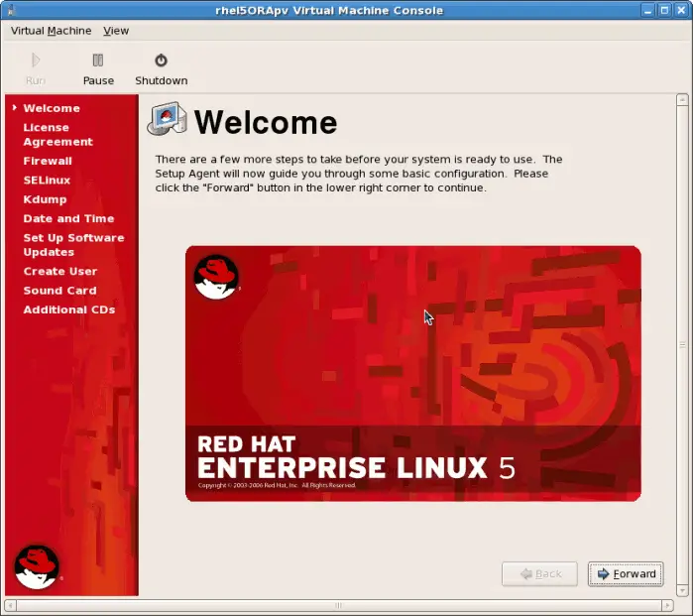This screenshot has height=616, width=693.
Task: Click Red Hat logo in sidebar bottom
Action: [37, 566]
